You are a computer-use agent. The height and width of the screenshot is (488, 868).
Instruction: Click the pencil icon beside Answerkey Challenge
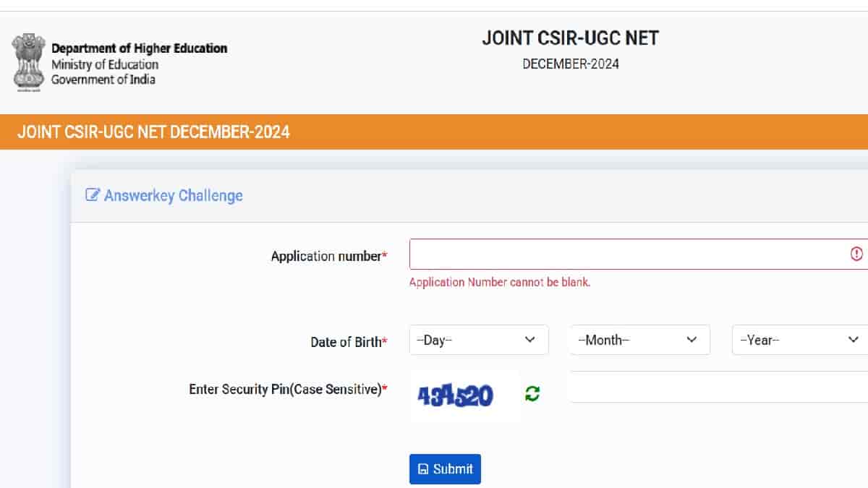tap(92, 194)
